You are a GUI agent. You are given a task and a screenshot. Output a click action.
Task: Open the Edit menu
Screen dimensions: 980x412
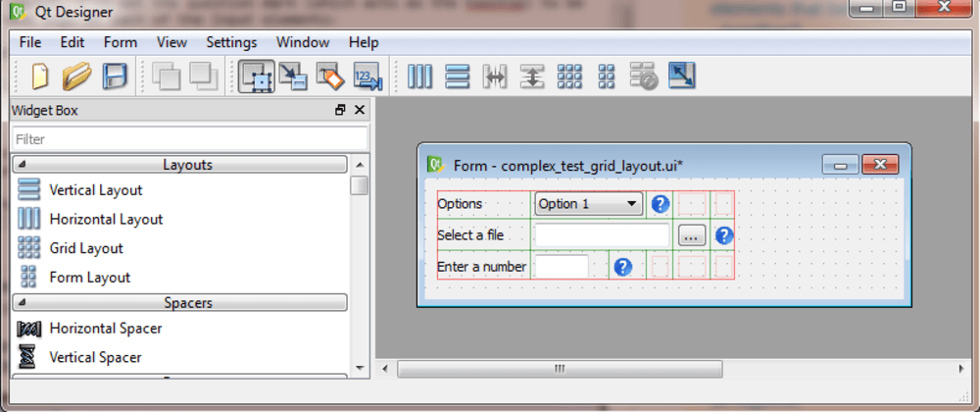(x=72, y=42)
